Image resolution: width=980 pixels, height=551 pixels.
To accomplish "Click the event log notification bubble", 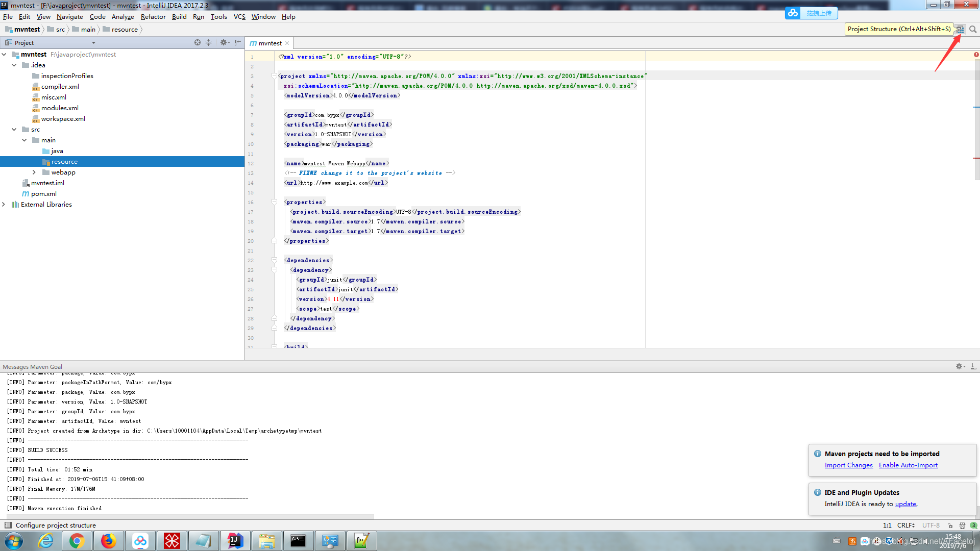I will pyautogui.click(x=973, y=525).
